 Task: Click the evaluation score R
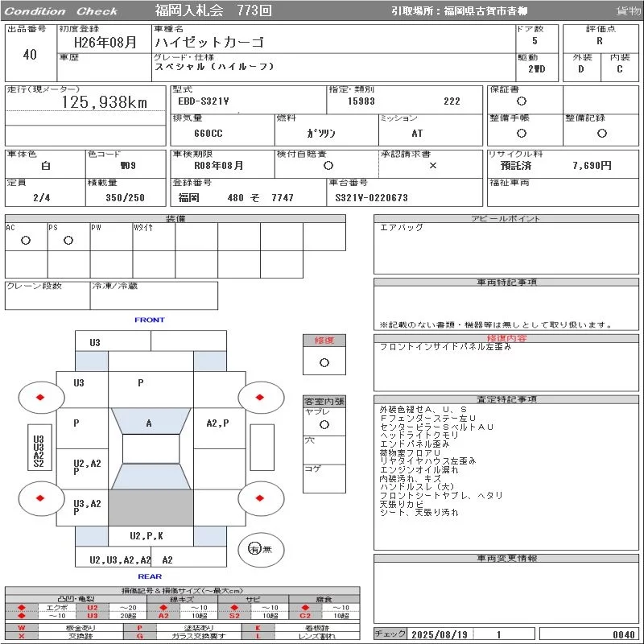[600, 41]
